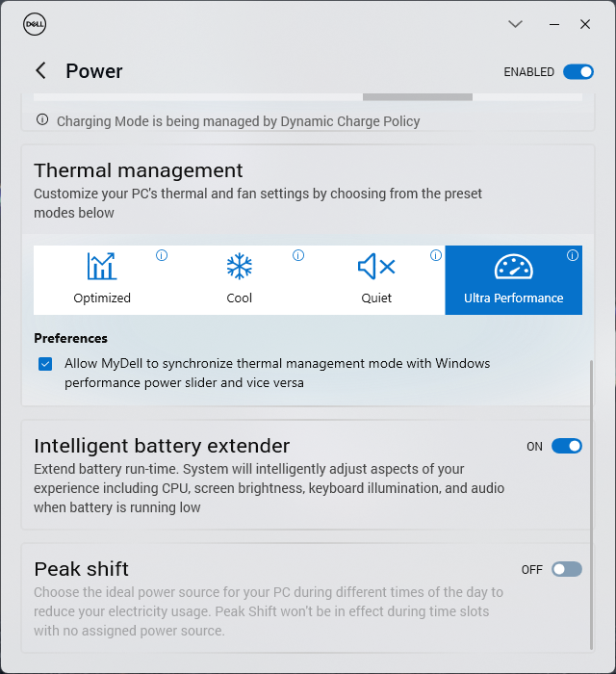Viewport: 616px width, 674px height.
Task: Open info icon for Cool mode
Action: (298, 255)
